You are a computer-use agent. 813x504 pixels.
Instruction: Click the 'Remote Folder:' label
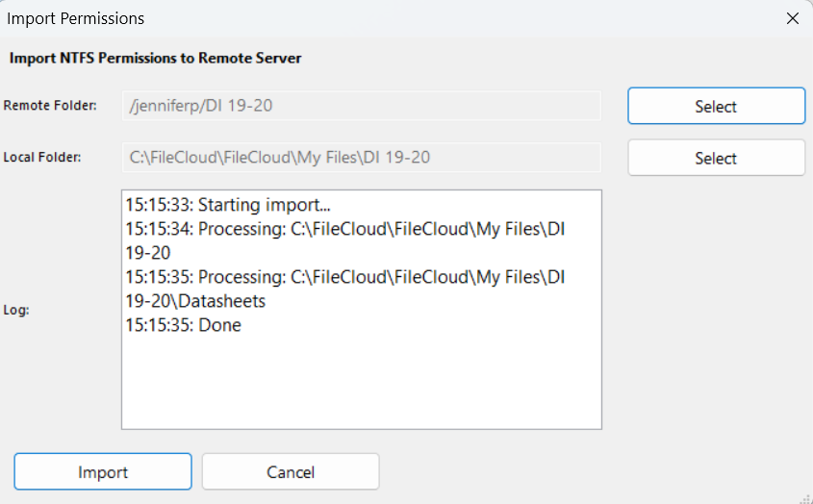tap(50, 106)
